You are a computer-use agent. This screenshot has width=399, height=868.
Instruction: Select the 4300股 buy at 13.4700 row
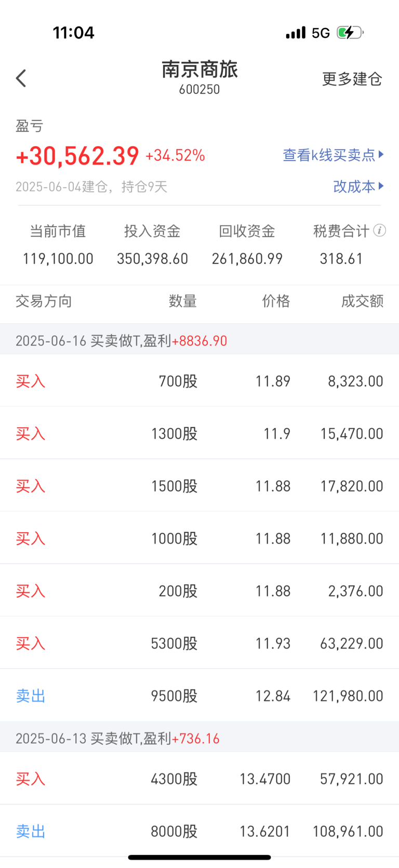pyautogui.click(x=199, y=779)
